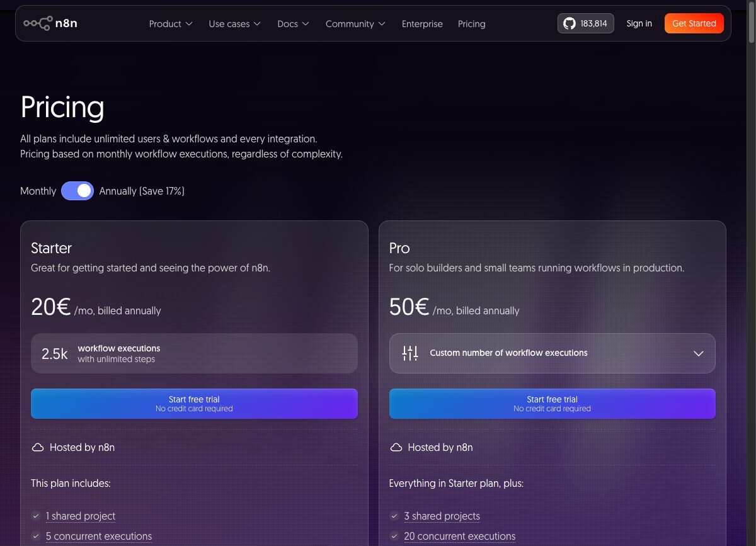Click checkmark beside 5 concurrent executions

tap(36, 536)
